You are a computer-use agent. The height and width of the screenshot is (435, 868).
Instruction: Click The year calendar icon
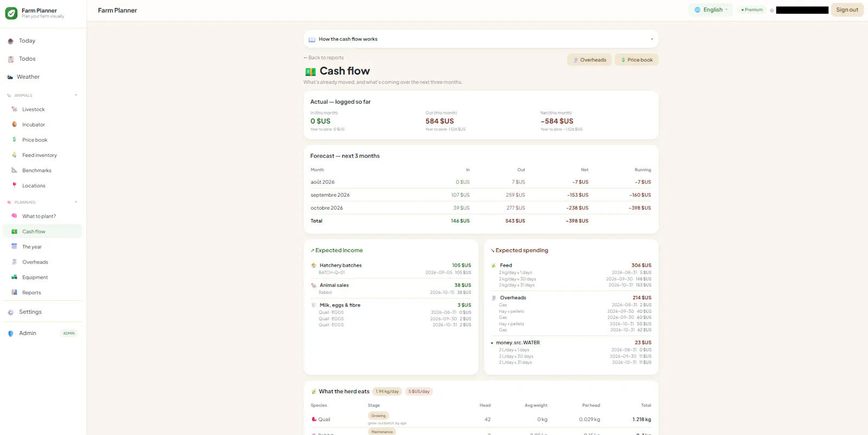pos(15,247)
